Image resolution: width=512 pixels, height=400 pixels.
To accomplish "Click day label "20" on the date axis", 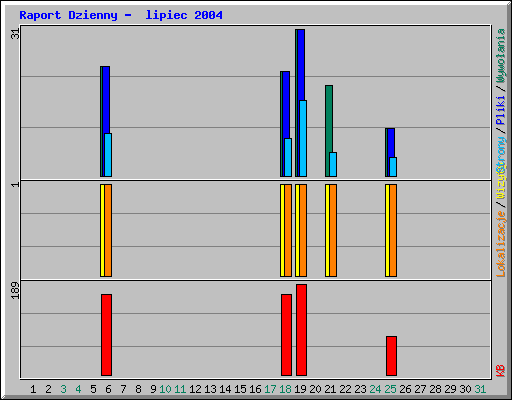I will pos(315,389).
